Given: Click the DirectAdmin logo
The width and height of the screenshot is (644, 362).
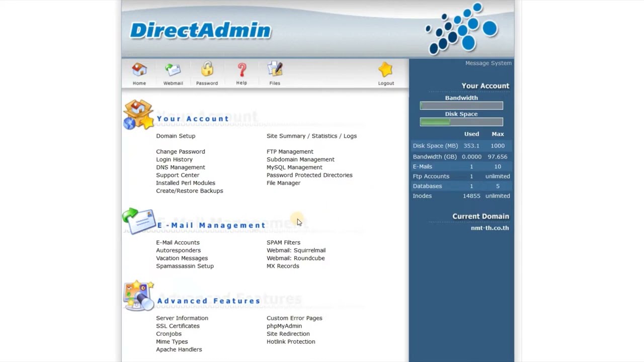Looking at the screenshot, I should 201,30.
